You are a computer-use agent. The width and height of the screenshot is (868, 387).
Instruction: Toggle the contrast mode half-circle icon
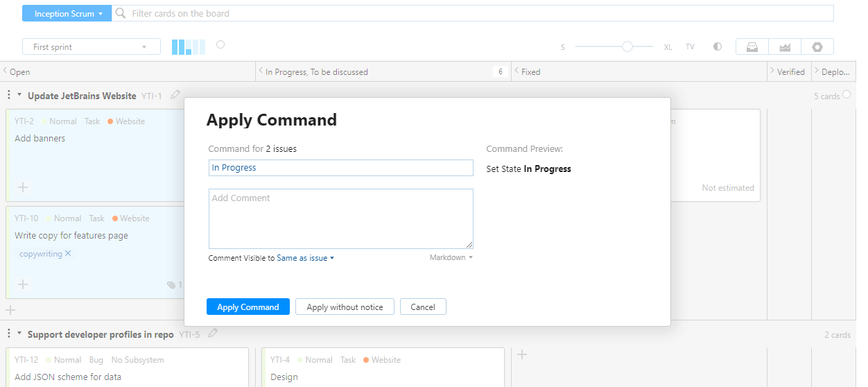(718, 46)
